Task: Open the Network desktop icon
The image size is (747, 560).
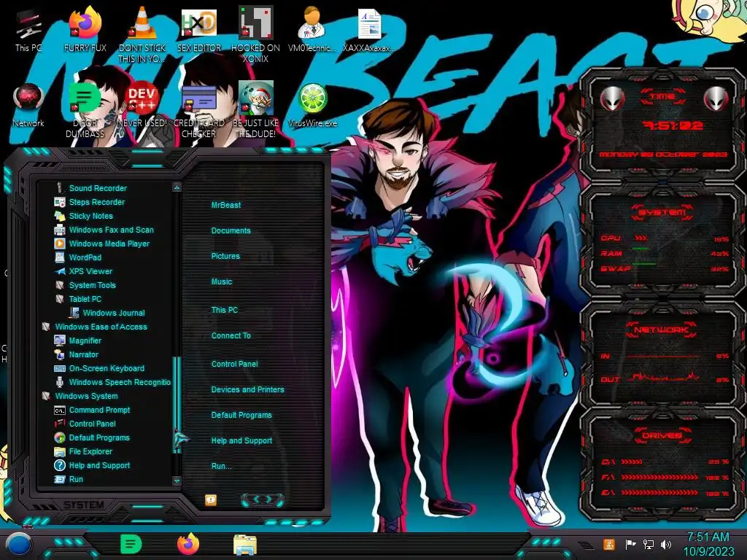Action: point(28,106)
